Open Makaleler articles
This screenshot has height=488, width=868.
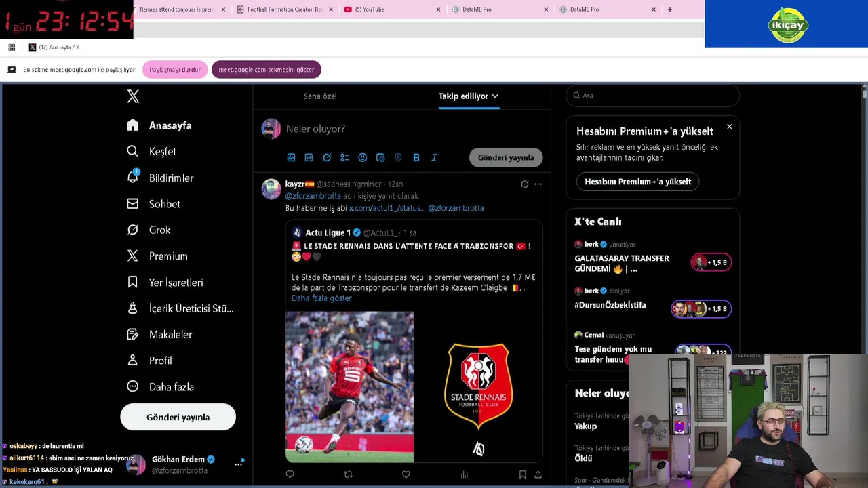coord(160,334)
